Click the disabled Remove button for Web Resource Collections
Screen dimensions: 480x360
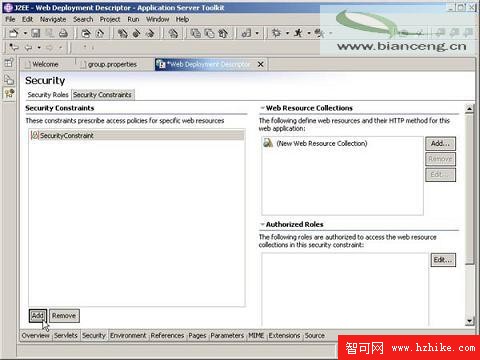(440, 159)
